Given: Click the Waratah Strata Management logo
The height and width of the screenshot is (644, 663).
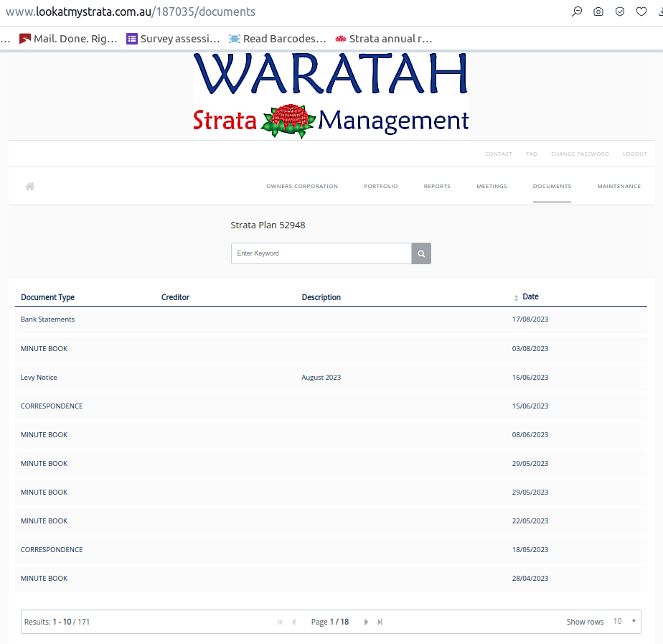Looking at the screenshot, I should point(331,96).
